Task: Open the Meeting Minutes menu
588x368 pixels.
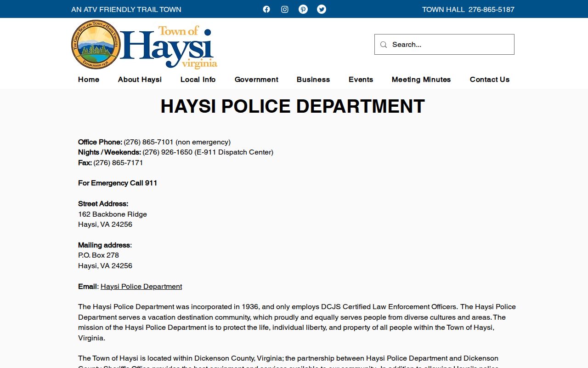Action: [x=421, y=80]
